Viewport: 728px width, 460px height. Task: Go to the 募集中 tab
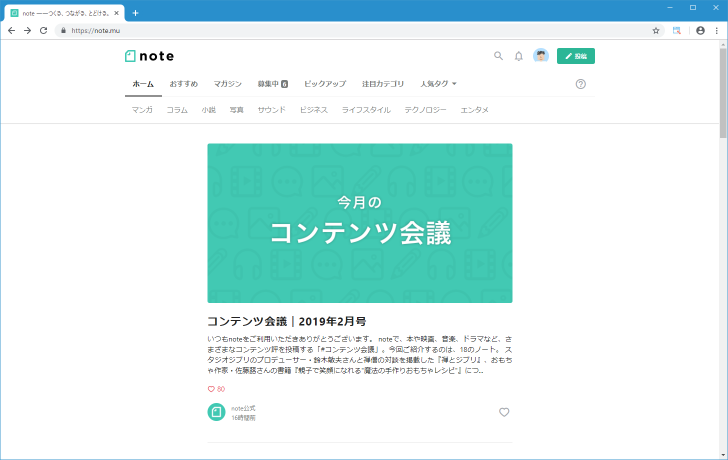tap(273, 84)
